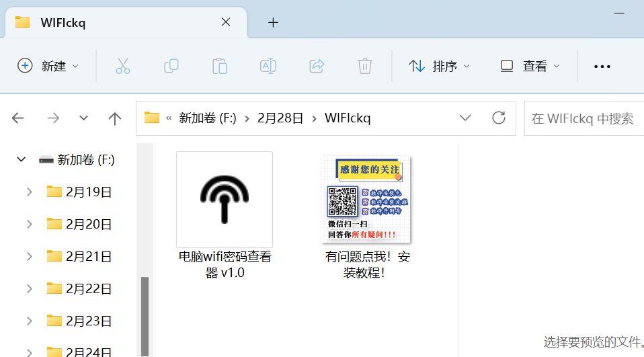Viewport: 644px width, 357px height.
Task: Expand subfolders chevron after 新加卷 (F:) breadcrumb
Action: click(x=247, y=119)
